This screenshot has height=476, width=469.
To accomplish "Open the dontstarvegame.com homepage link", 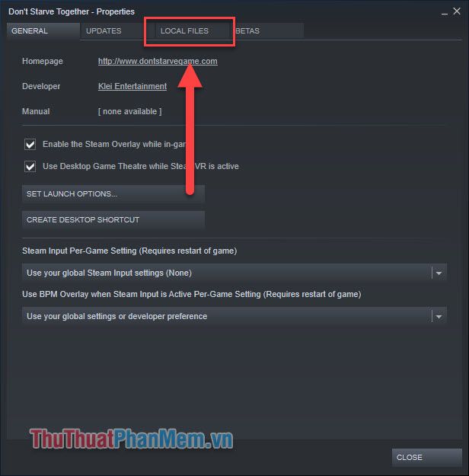I will pos(158,61).
